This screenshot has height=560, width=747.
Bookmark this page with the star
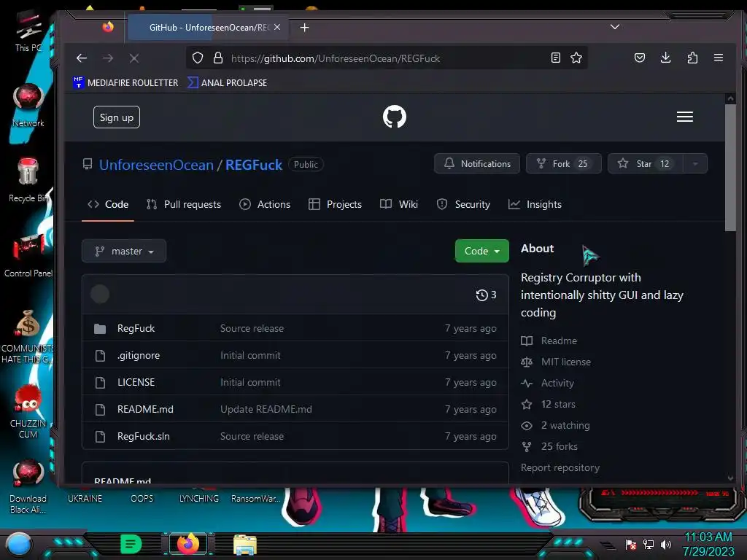(576, 58)
